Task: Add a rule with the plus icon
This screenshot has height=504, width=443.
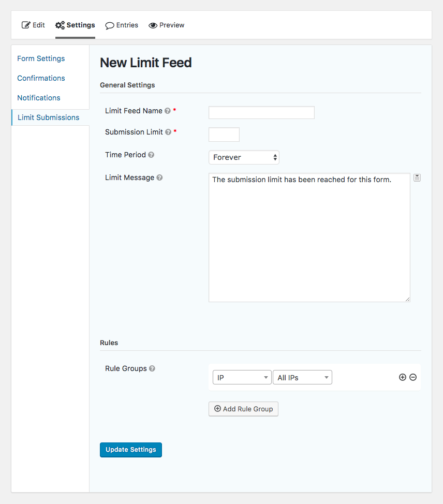Action: 403,377
